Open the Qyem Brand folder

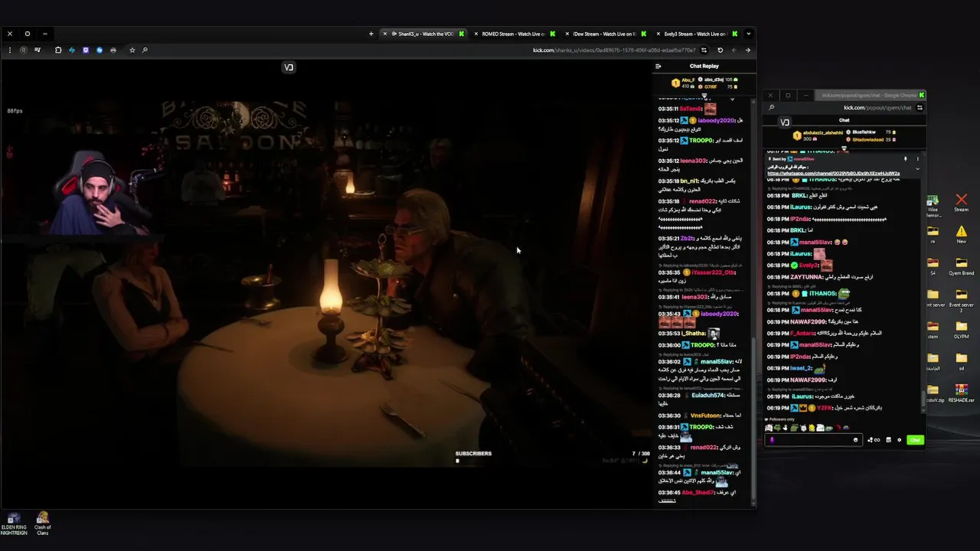coord(962,265)
